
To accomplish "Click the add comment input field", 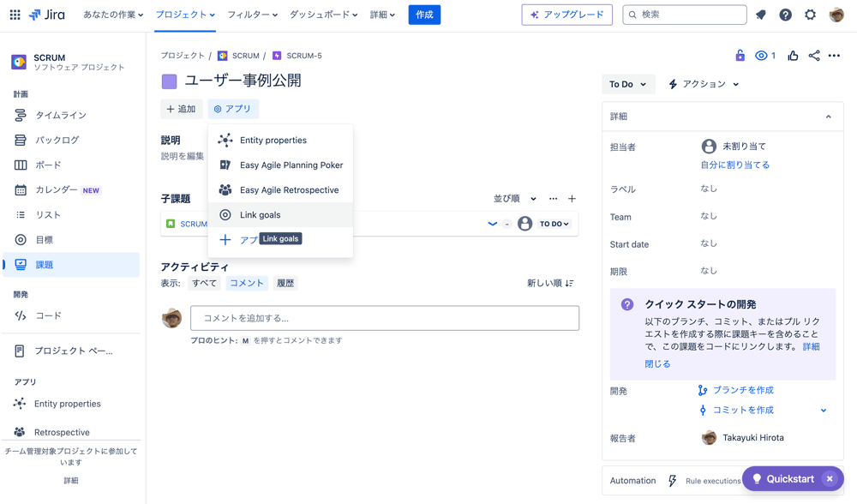I will [385, 318].
